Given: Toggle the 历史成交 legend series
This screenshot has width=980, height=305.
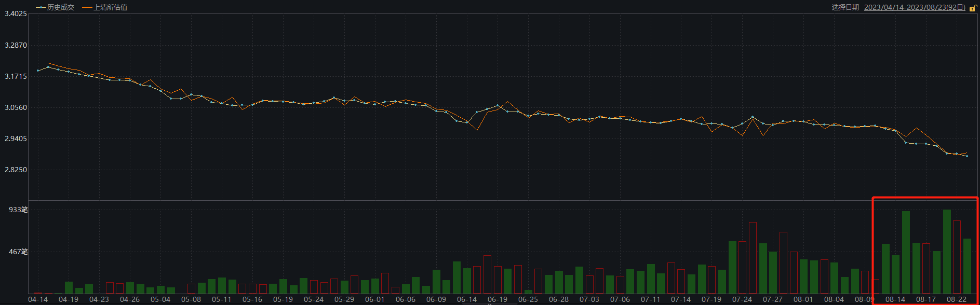Looking at the screenshot, I should point(56,7).
